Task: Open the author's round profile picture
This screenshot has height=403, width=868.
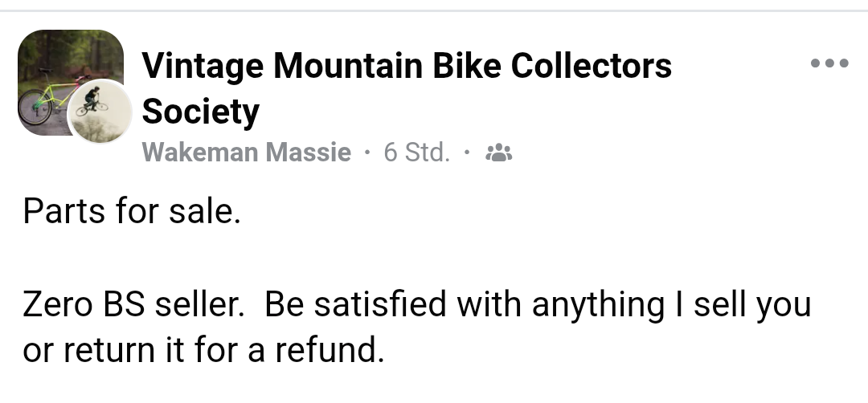Action: click(x=100, y=112)
